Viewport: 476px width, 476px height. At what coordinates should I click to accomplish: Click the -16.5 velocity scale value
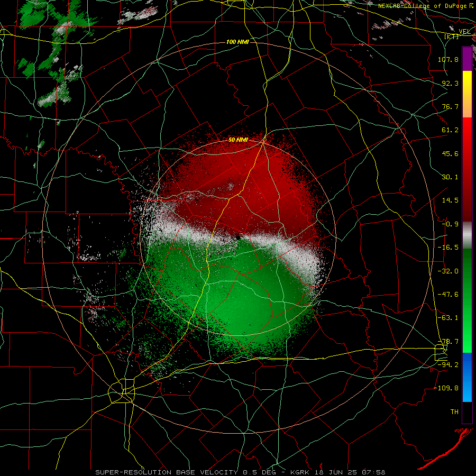click(448, 248)
